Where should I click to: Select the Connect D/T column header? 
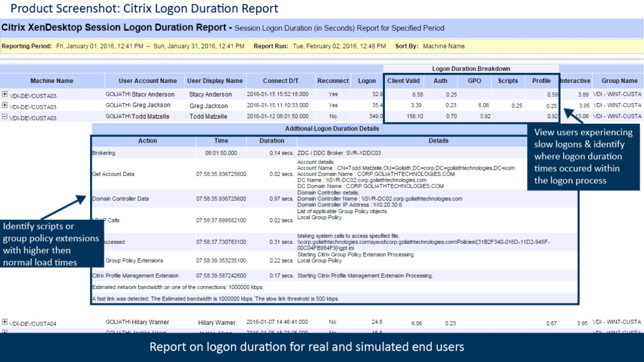280,80
